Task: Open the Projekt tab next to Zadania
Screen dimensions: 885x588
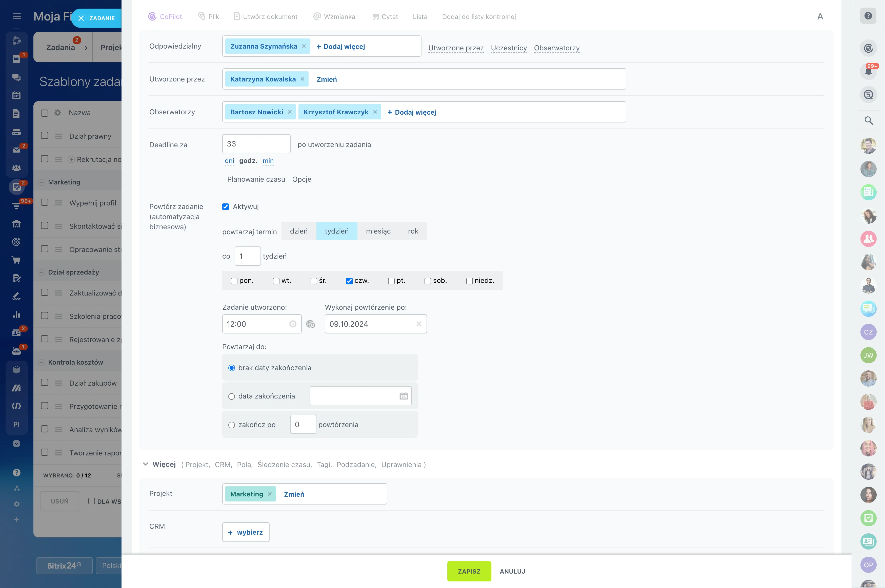Action: [111, 47]
